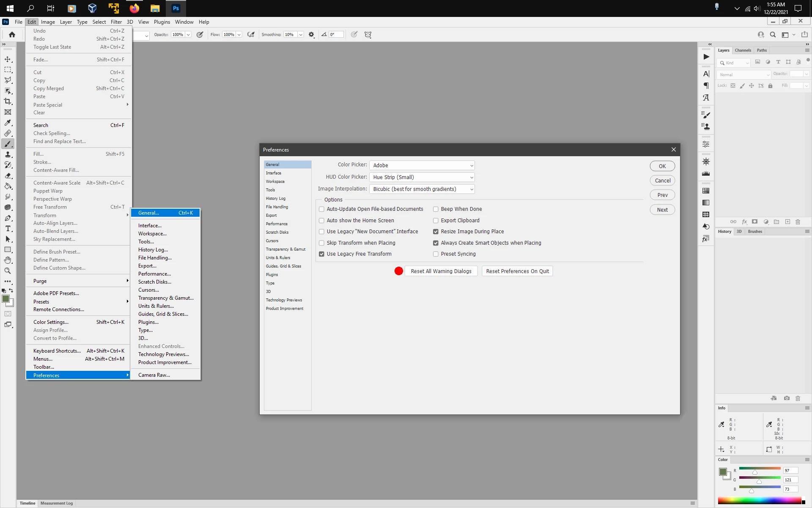Click the color spectrum ramp in Color panel
The height and width of the screenshot is (508, 812).
point(760,501)
